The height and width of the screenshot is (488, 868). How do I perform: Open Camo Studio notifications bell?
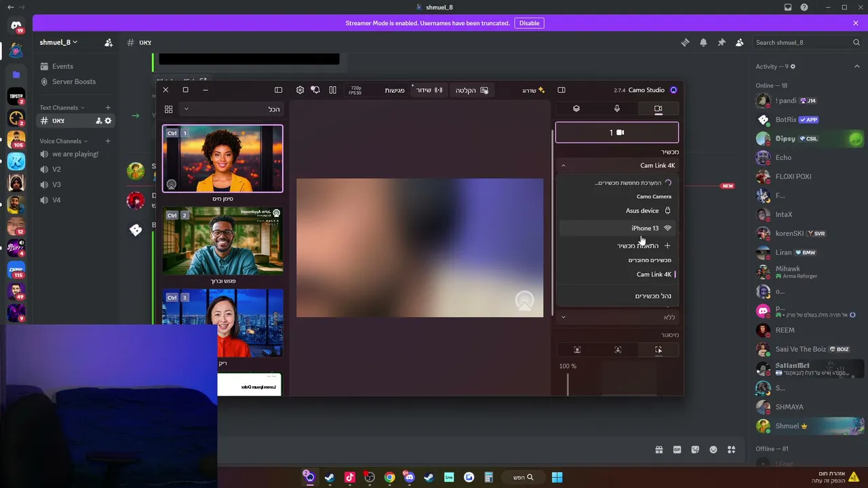click(x=315, y=90)
